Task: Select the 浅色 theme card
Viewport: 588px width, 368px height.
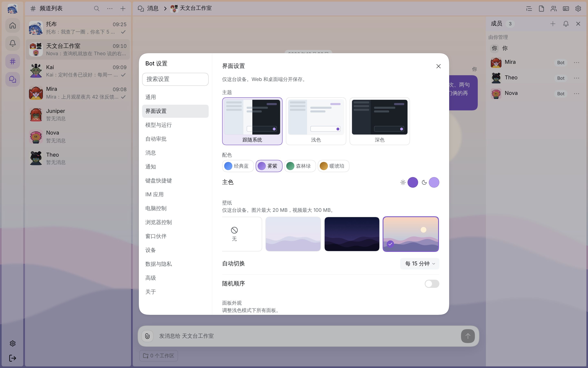Action: pyautogui.click(x=316, y=121)
